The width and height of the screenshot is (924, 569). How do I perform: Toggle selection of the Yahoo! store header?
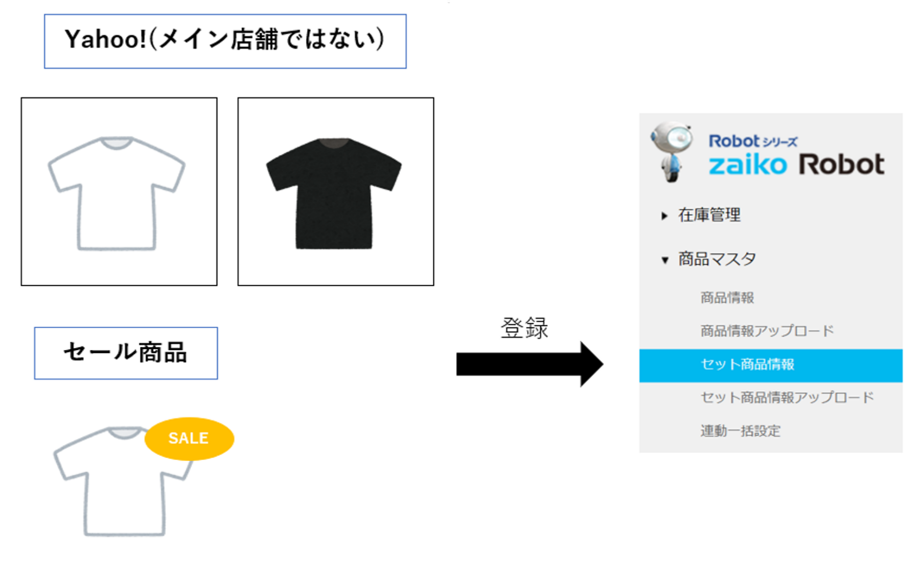pyautogui.click(x=225, y=41)
